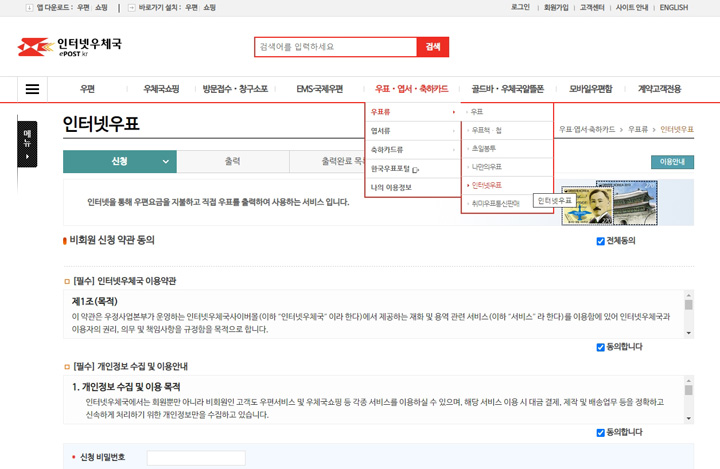Select 취미우표통신판매 in the submenu
This screenshot has width=720, height=469.
click(x=495, y=203)
